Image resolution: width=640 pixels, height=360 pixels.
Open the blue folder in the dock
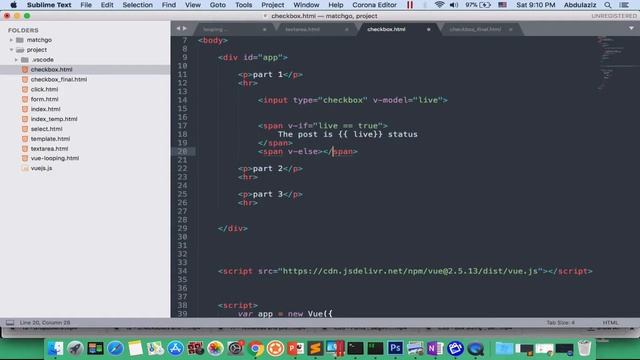(504, 348)
